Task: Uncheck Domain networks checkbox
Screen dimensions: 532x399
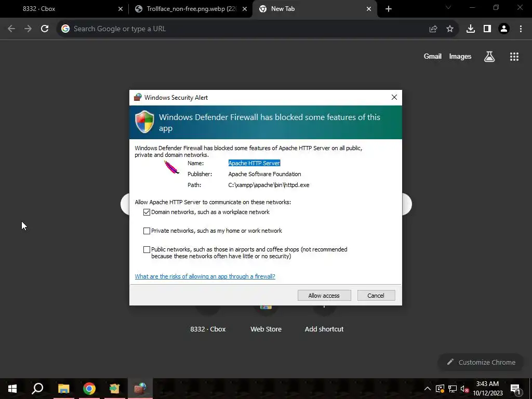Action: click(147, 212)
